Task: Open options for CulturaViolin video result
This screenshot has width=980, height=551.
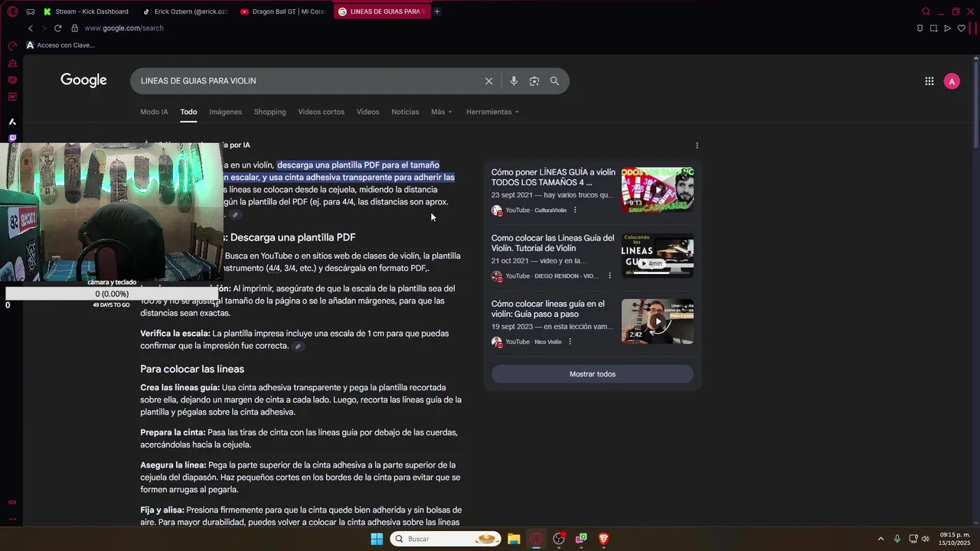Action: (575, 210)
